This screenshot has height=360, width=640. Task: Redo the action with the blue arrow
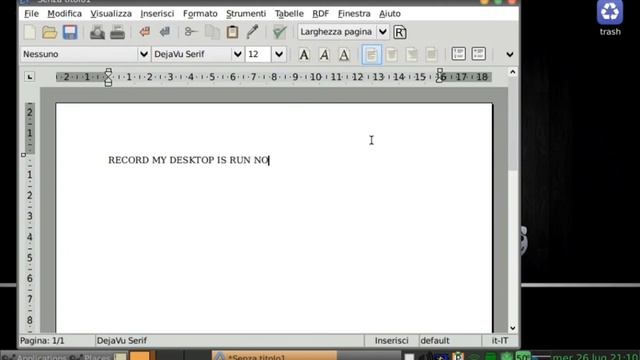point(165,32)
